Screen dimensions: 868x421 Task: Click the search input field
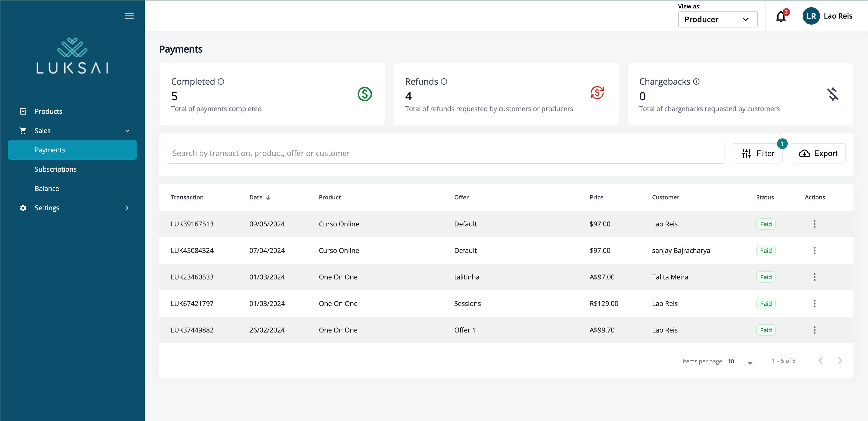(446, 153)
